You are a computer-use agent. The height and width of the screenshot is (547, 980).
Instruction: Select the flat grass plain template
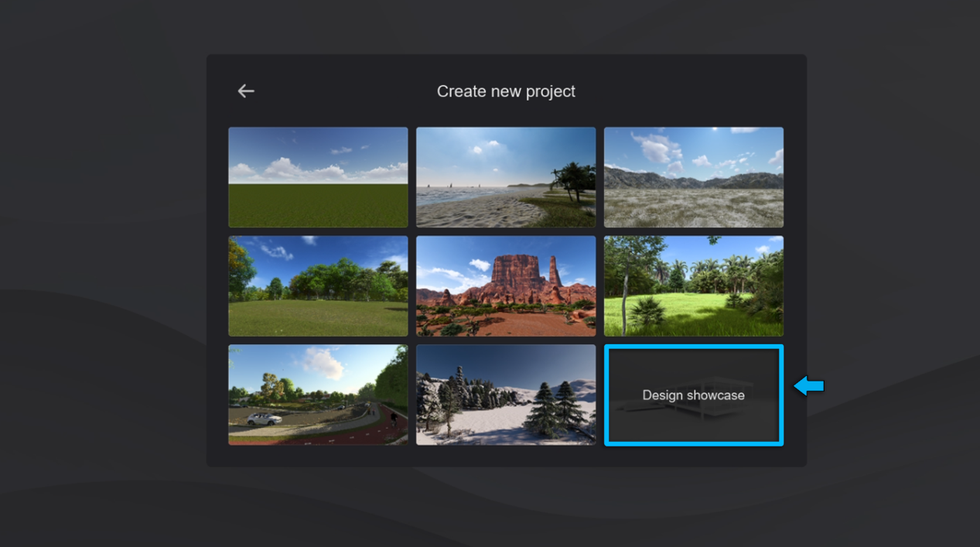(318, 177)
